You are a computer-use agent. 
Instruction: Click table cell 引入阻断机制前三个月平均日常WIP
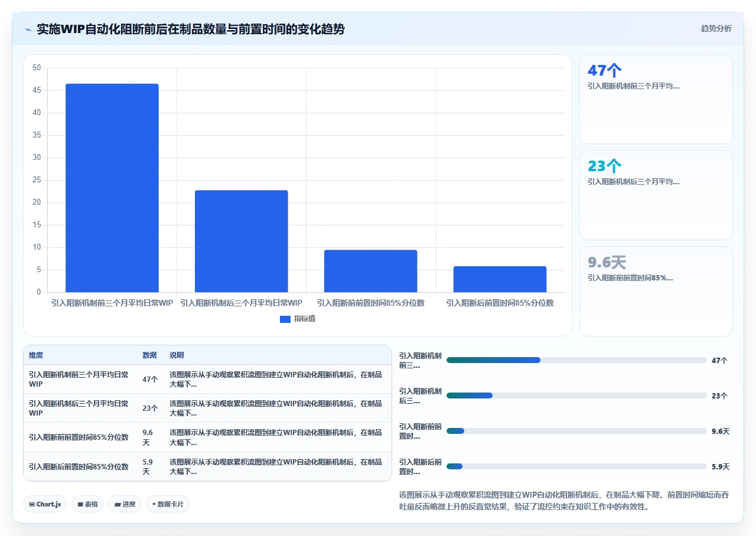pos(79,380)
